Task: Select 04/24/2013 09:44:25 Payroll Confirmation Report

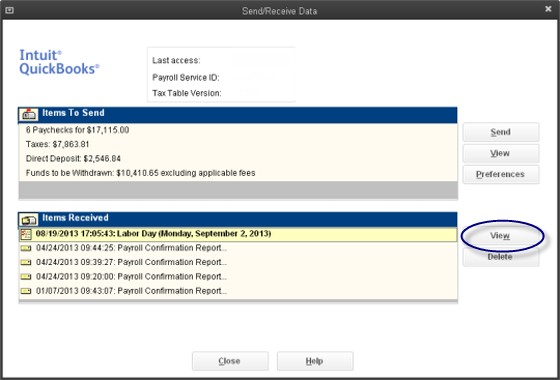Action: tap(238, 248)
